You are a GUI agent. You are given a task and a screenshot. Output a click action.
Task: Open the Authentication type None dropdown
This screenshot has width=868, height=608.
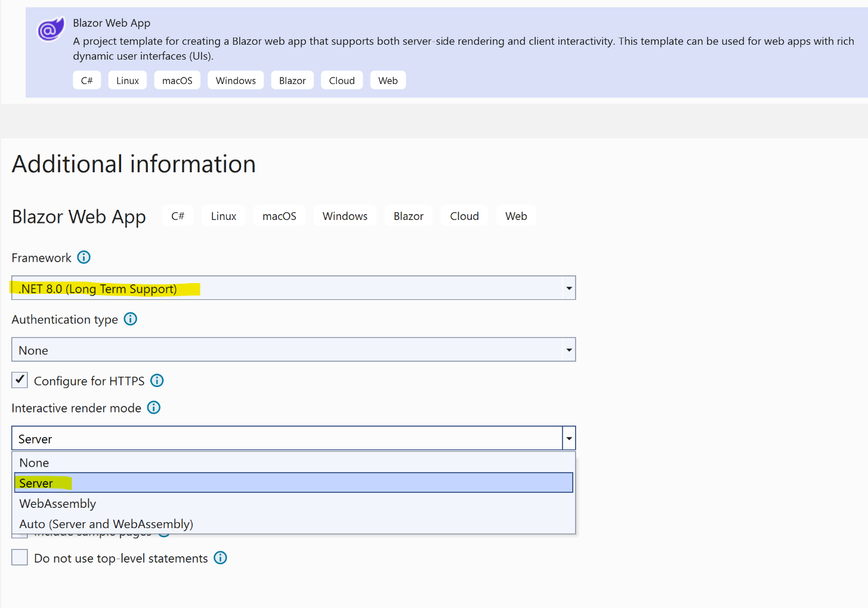pyautogui.click(x=294, y=350)
